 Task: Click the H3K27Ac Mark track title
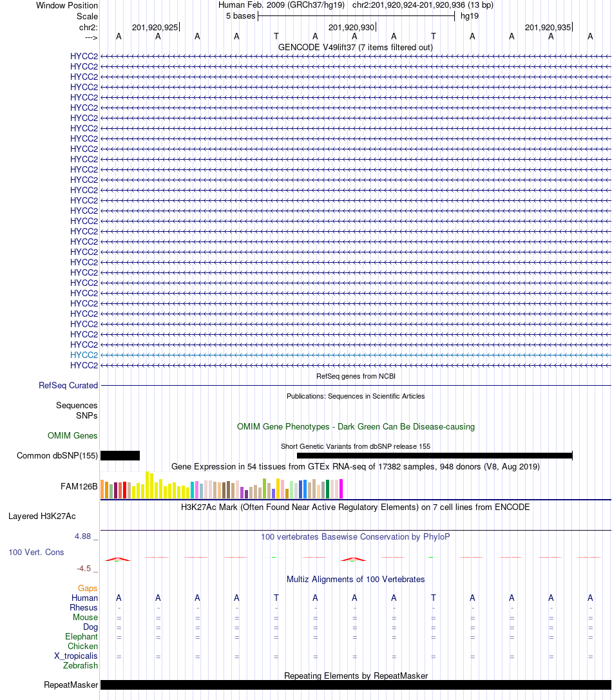(x=356, y=507)
